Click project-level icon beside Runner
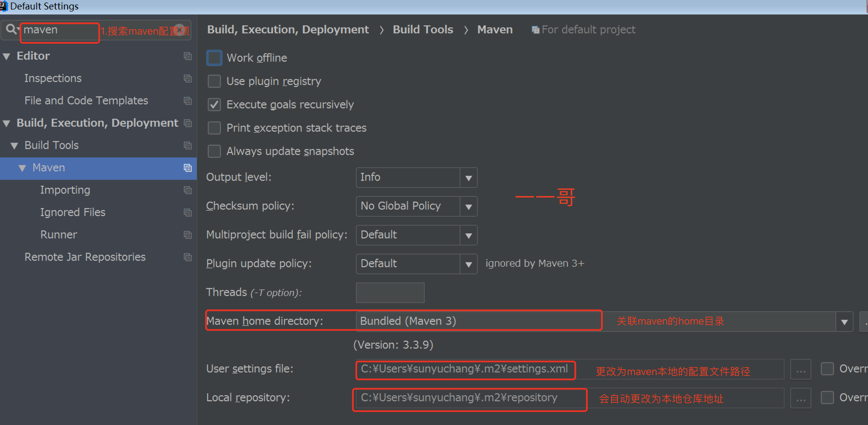Image resolution: width=868 pixels, height=425 pixels. (188, 235)
